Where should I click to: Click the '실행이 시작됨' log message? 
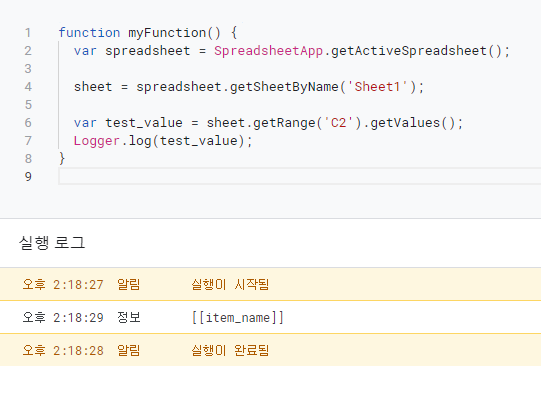(x=230, y=285)
